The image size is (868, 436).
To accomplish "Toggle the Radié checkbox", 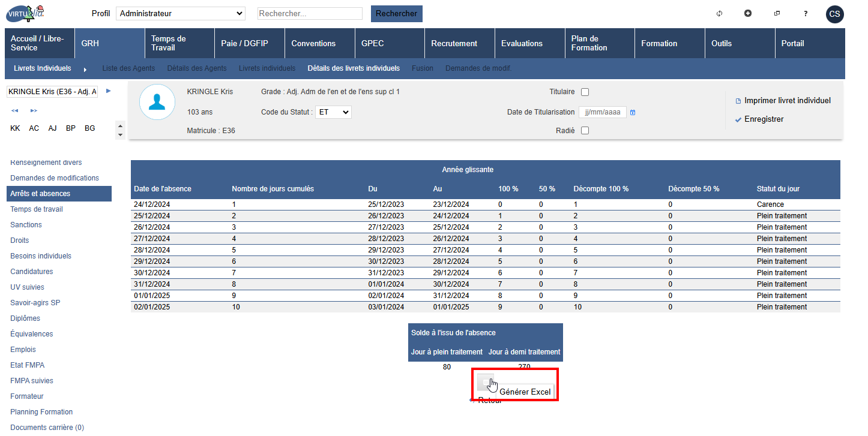I will click(x=585, y=131).
